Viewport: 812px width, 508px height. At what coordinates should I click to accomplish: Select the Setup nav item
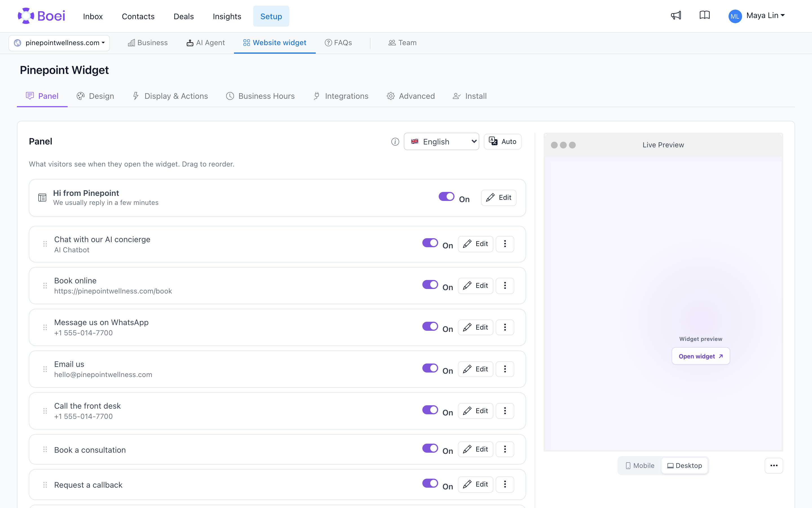(x=271, y=16)
